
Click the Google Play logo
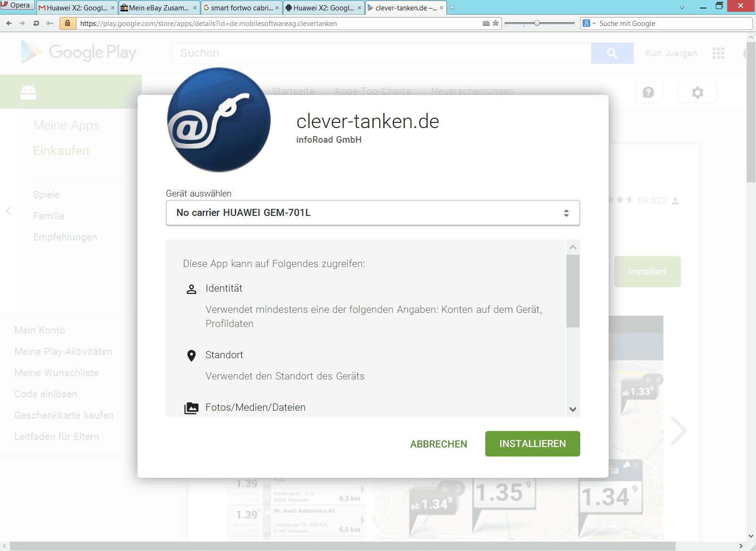click(79, 52)
